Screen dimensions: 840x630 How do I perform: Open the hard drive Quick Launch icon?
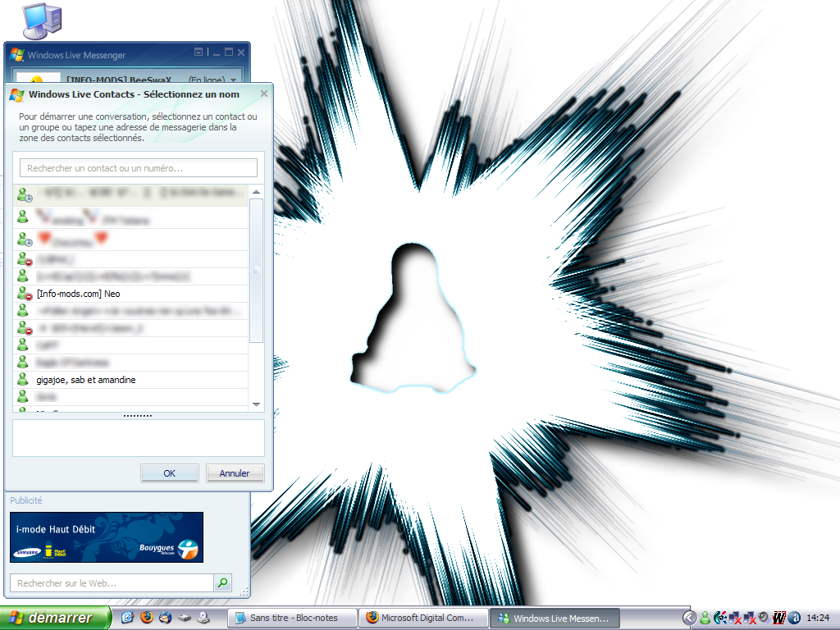point(185,618)
